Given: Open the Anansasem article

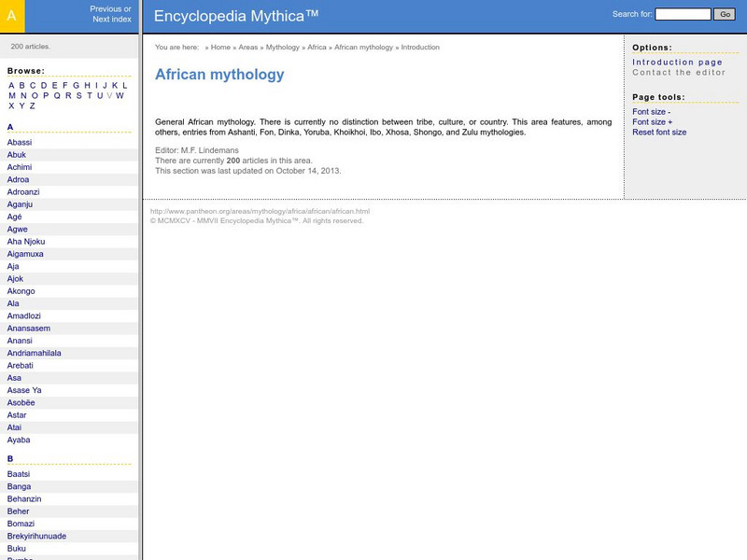Looking at the screenshot, I should point(29,329).
